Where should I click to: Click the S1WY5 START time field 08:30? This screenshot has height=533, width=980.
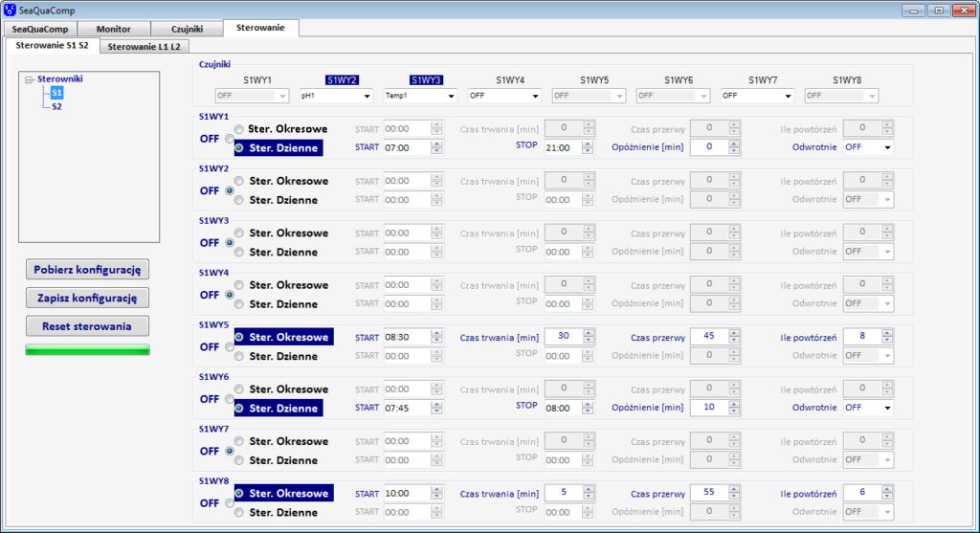[x=406, y=337]
